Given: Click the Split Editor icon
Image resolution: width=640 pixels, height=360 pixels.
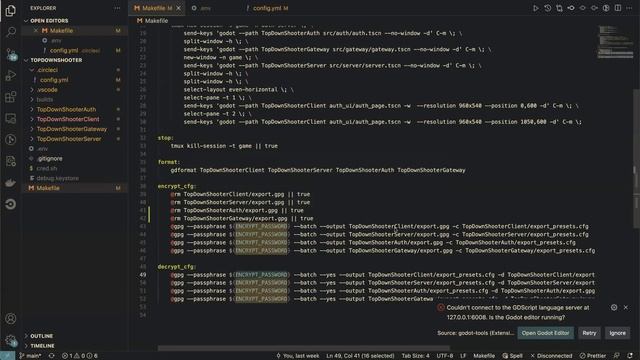Looking at the screenshot, I should click(x=618, y=8).
